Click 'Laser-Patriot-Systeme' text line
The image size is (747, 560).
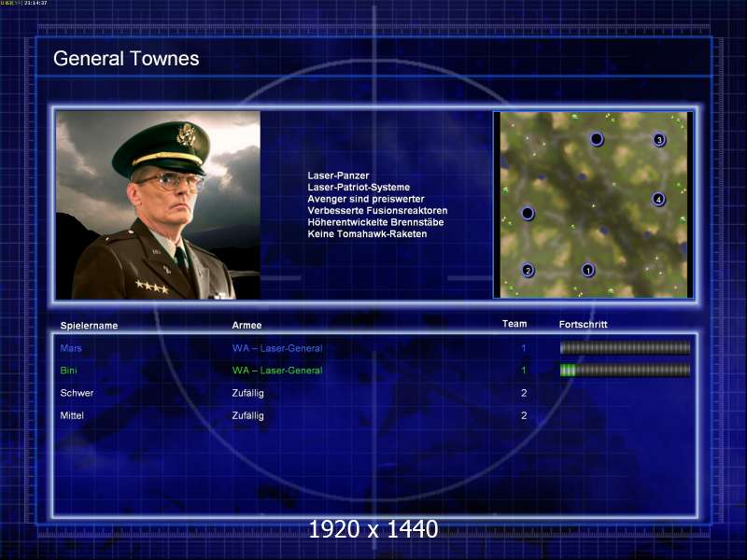[x=359, y=188]
